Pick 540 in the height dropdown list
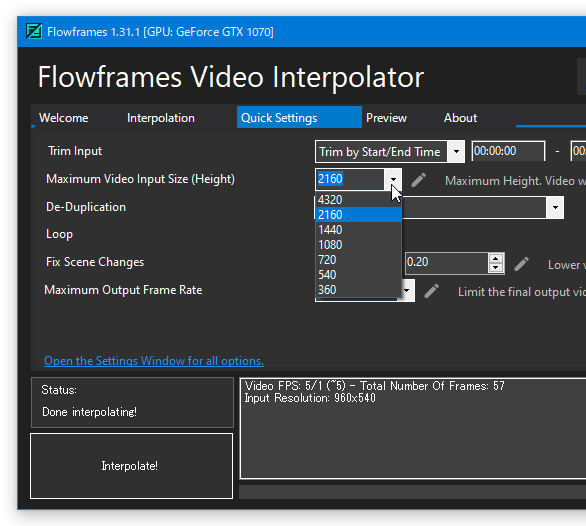This screenshot has width=586, height=526. (358, 274)
